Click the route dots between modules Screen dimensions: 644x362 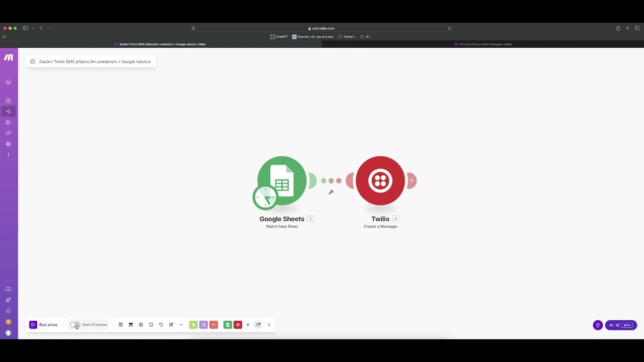tap(331, 180)
